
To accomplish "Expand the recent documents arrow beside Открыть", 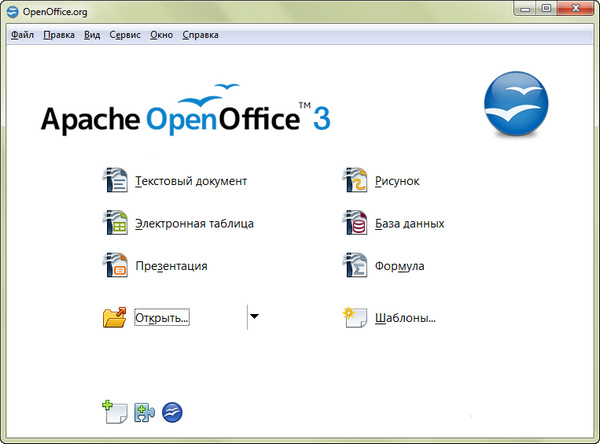I will point(254,316).
